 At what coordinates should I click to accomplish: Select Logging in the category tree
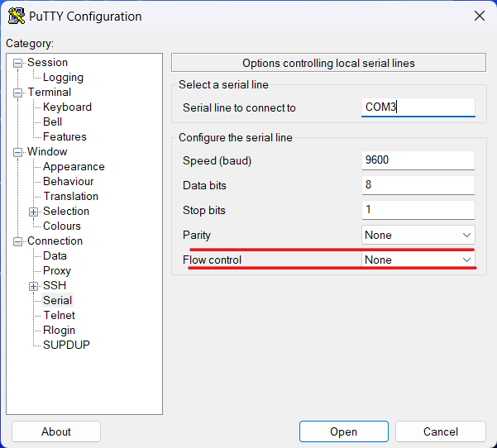(x=63, y=78)
